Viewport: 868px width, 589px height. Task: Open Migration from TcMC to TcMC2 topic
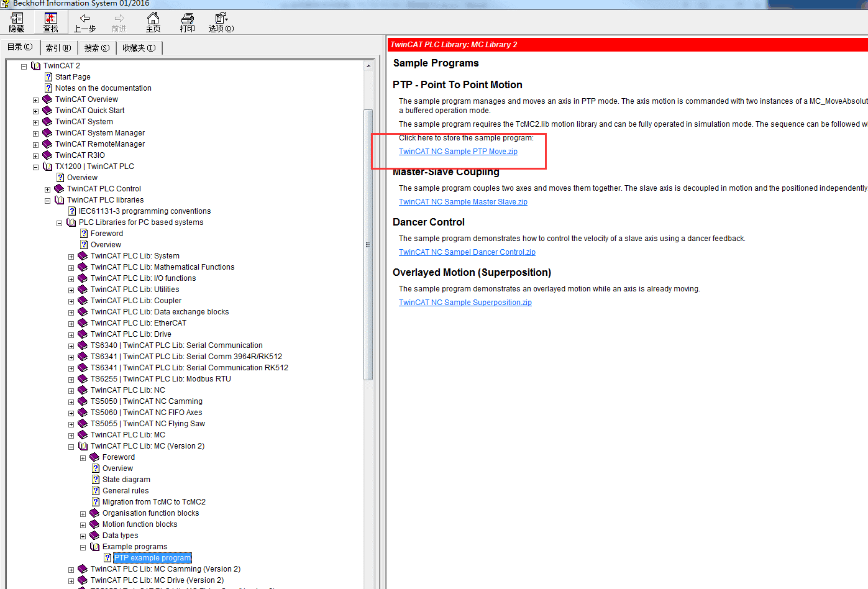[154, 501]
